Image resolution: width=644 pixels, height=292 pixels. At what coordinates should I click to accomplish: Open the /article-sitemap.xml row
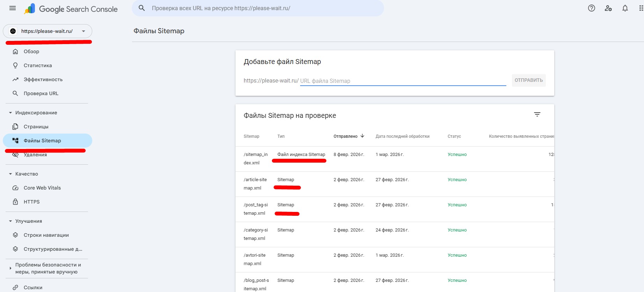click(x=395, y=184)
